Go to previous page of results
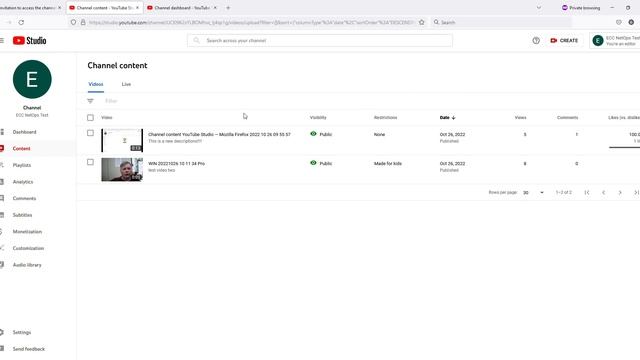 tap(603, 192)
